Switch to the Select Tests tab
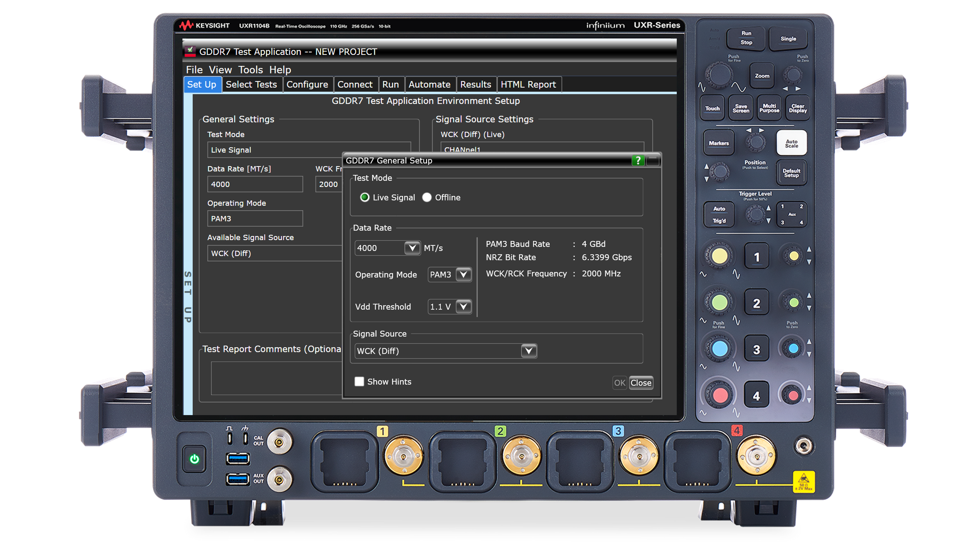 pyautogui.click(x=251, y=84)
